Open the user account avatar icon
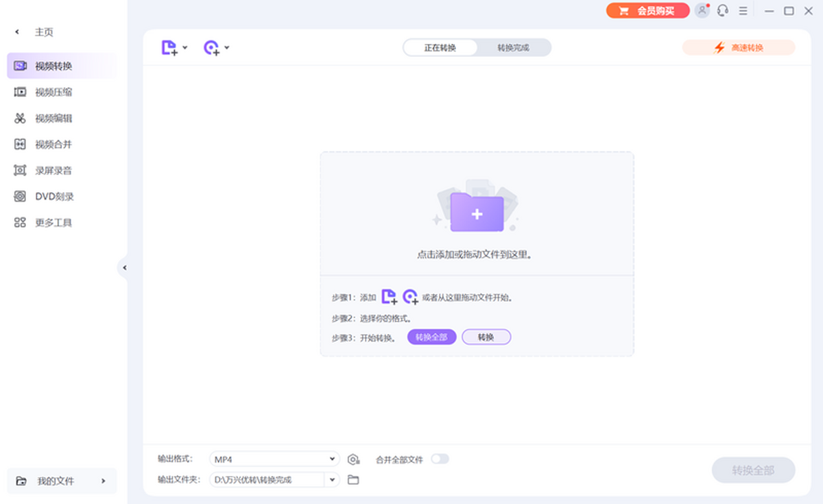823x504 pixels. [x=702, y=11]
